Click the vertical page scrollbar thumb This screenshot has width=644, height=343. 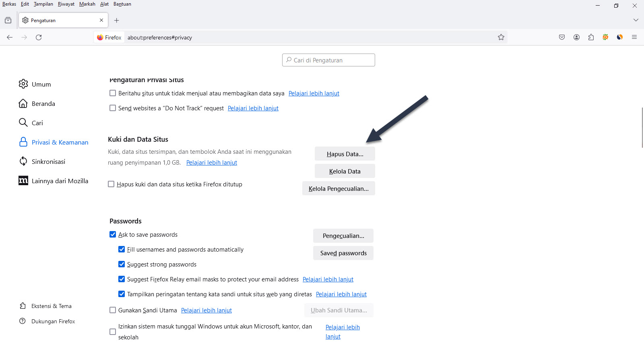[x=642, y=128]
